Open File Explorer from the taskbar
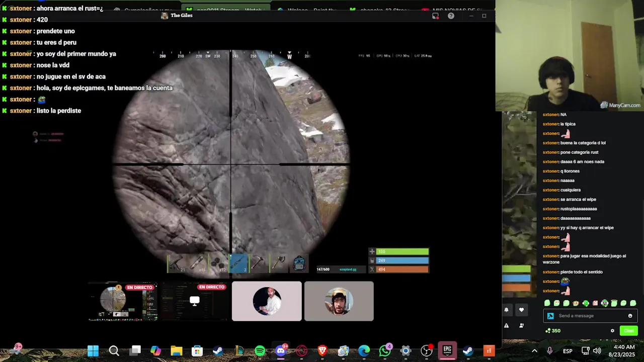The image size is (644, 362). click(176, 350)
